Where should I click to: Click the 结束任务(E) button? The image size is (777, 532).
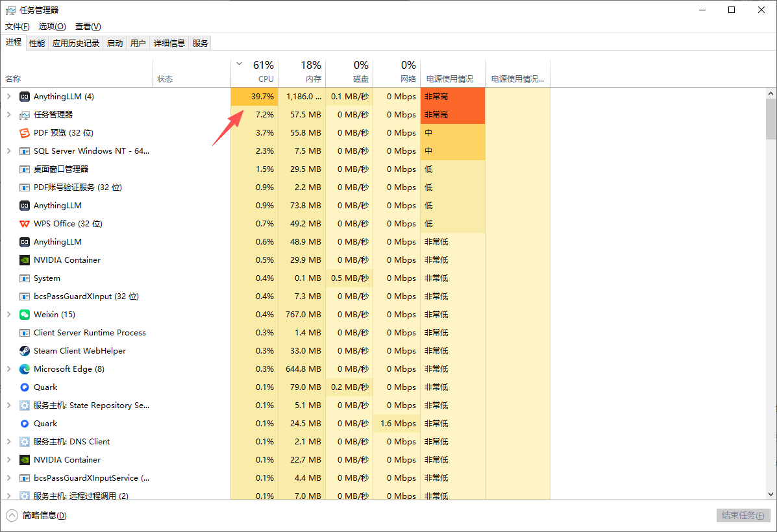click(743, 515)
